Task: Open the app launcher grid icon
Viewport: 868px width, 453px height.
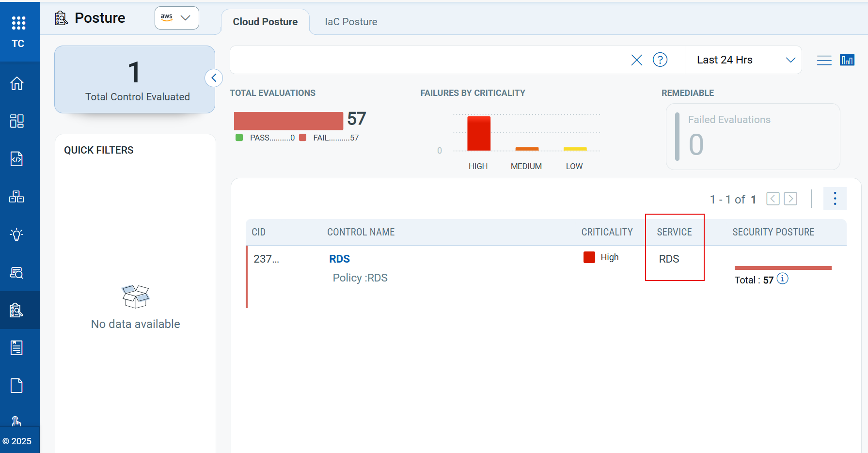Action: click(x=18, y=23)
